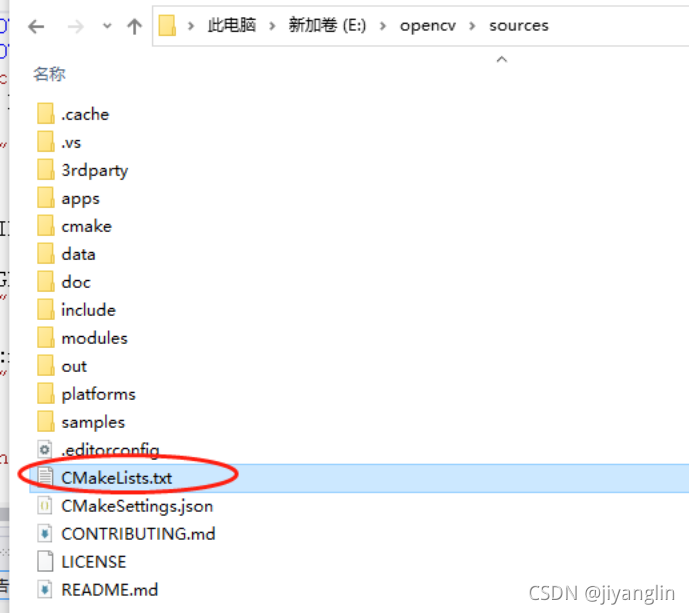Select the .editorconfig gear file icon
Screen dimensions: 690x614
coord(45,450)
